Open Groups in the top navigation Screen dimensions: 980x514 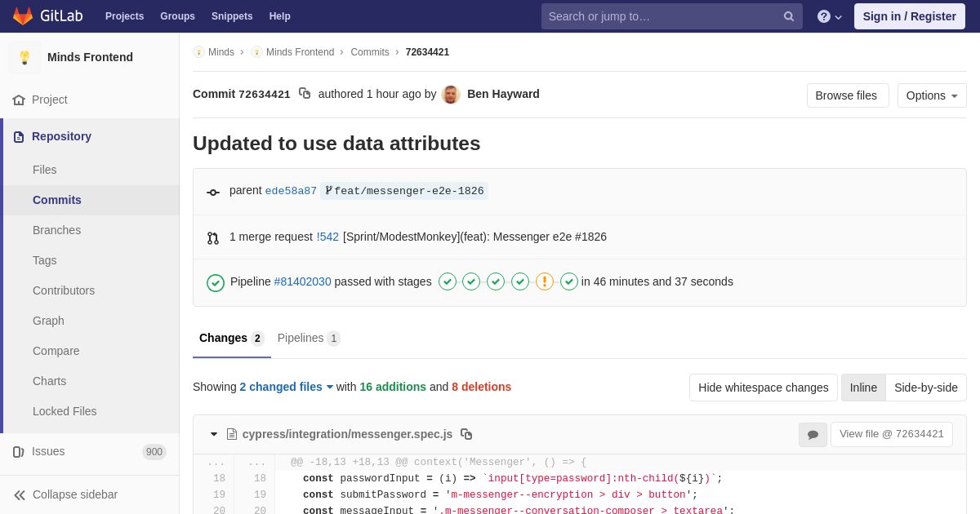click(x=177, y=16)
